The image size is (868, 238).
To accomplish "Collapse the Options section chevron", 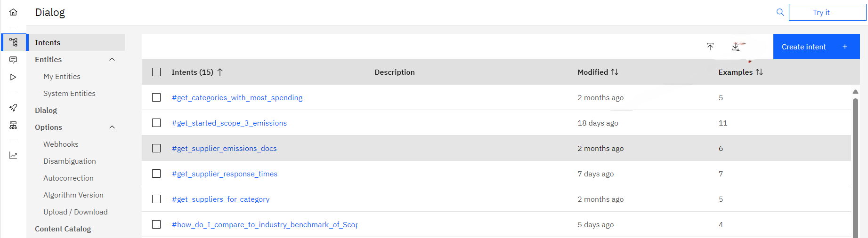I will click(112, 127).
